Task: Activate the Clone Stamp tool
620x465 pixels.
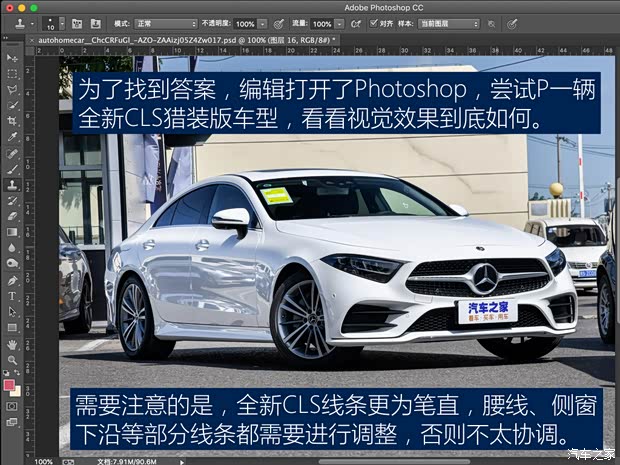Action: pos(12,184)
